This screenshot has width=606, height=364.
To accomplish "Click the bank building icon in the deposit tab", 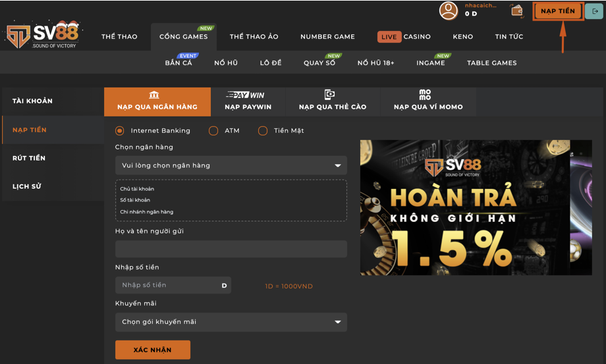I will click(154, 95).
